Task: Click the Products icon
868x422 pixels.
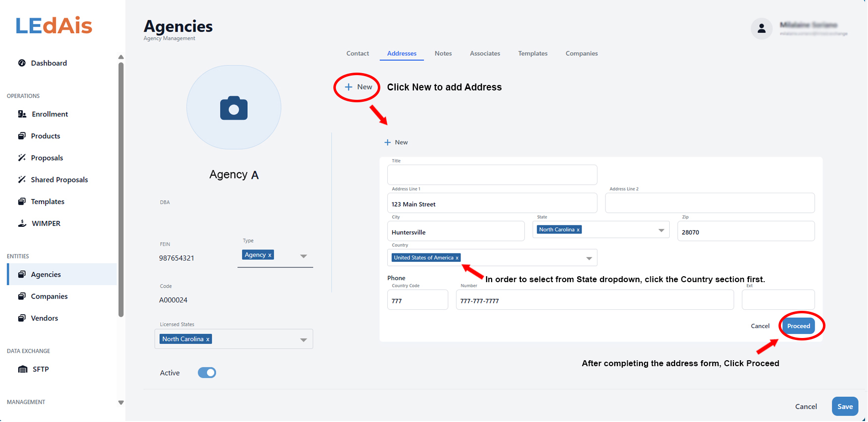Action: pos(22,136)
